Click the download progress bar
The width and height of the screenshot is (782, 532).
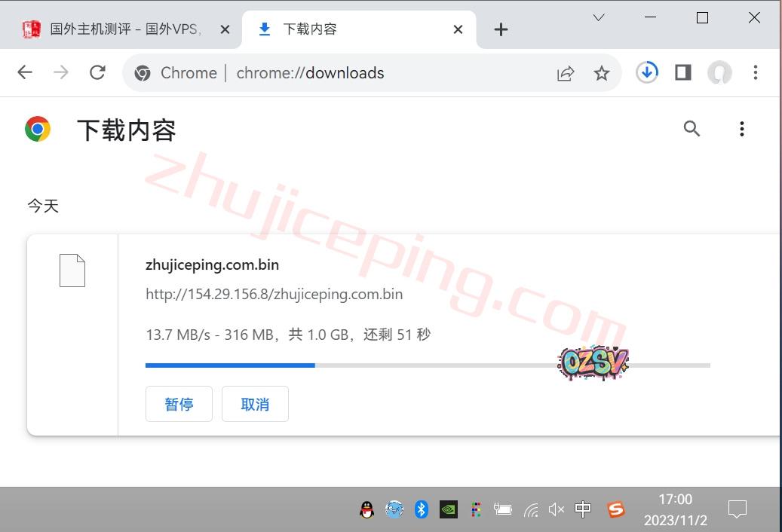point(428,365)
